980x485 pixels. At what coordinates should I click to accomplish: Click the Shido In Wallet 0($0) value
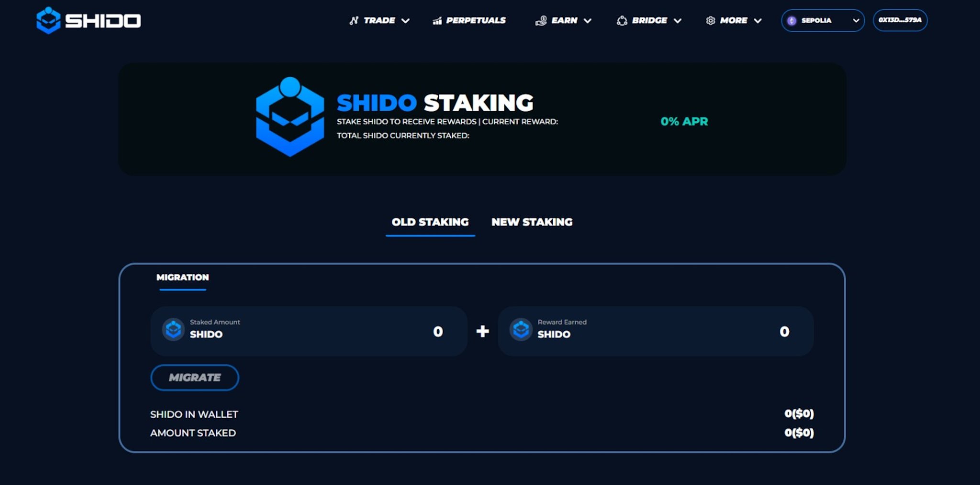[799, 414]
